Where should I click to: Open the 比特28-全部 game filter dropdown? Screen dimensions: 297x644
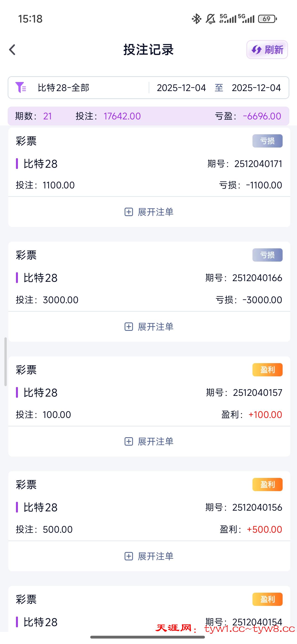pyautogui.click(x=63, y=88)
